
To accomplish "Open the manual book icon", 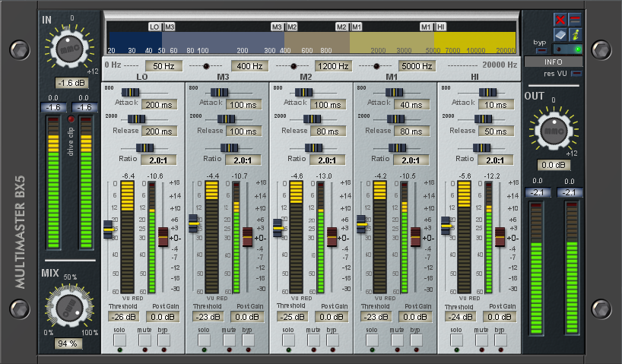I will pyautogui.click(x=560, y=35).
